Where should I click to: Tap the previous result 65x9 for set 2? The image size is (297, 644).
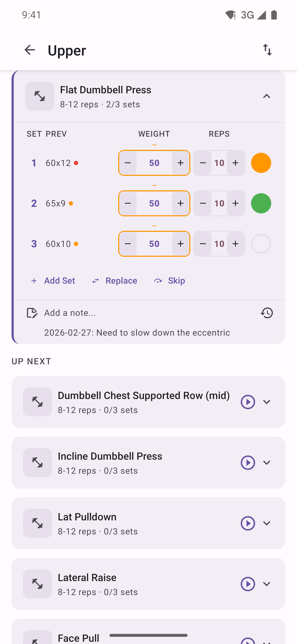point(56,203)
